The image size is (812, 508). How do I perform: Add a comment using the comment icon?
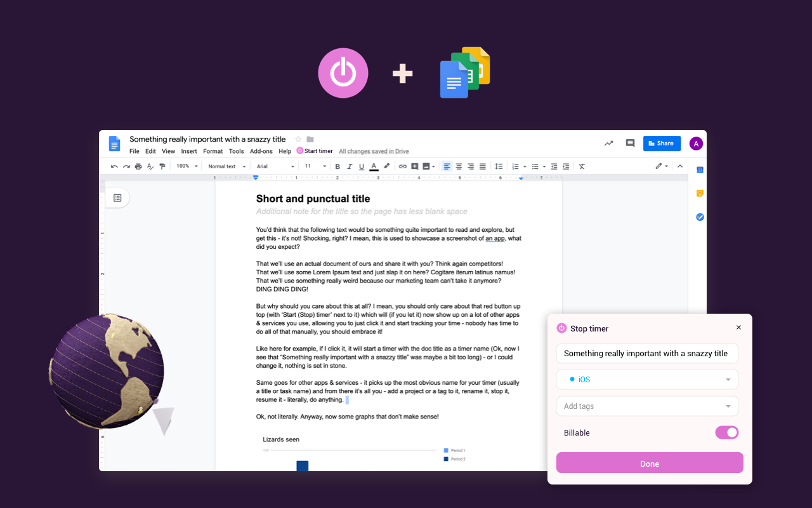click(416, 166)
